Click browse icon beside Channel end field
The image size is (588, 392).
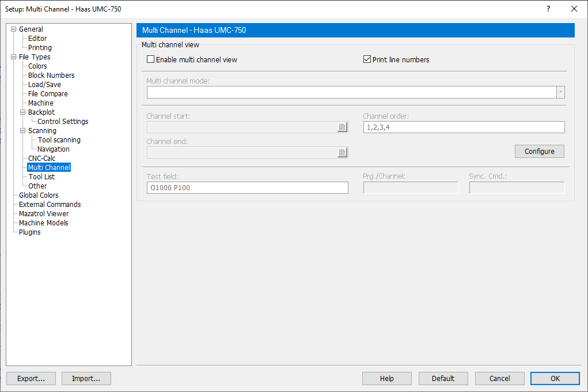click(x=342, y=152)
